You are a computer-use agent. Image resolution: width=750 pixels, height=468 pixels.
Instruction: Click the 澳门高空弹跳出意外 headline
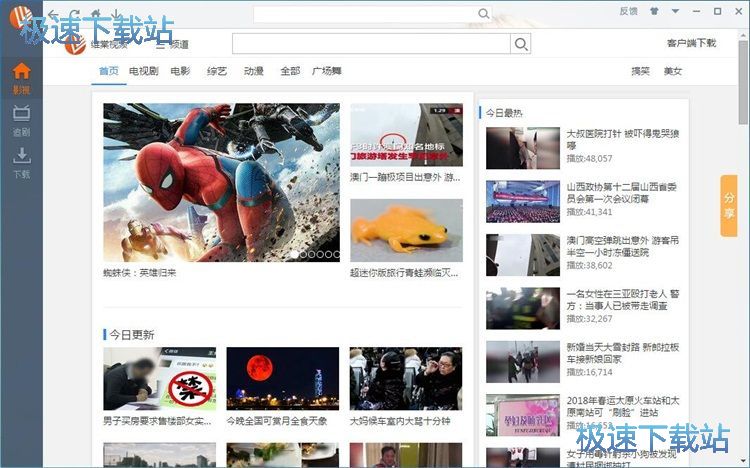[x=623, y=246]
